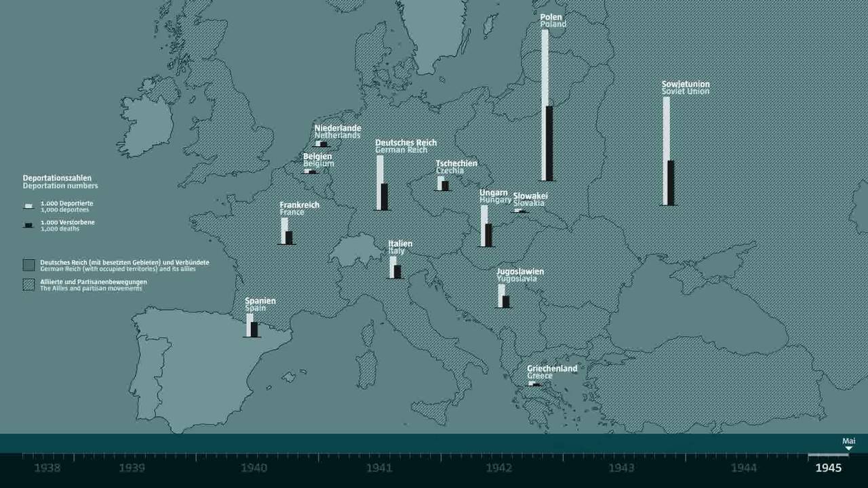868x488 pixels.
Task: Open the Mai month marker dropdown
Action: [x=848, y=439]
